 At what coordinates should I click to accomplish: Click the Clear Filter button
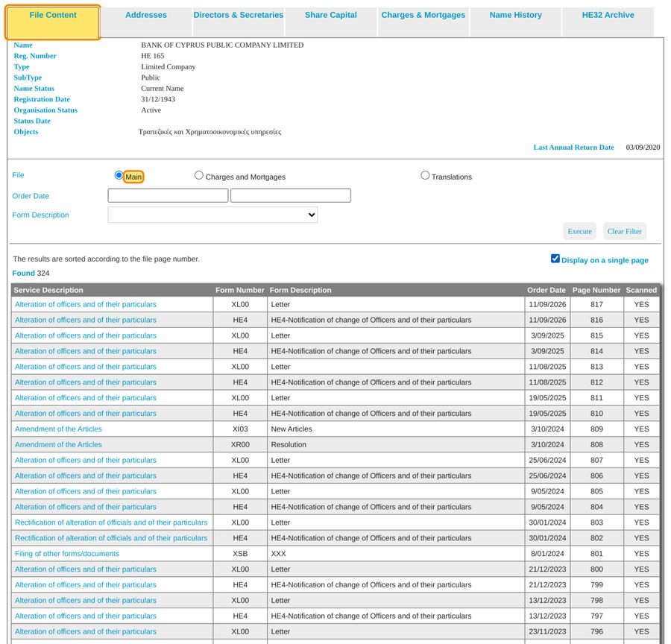(x=624, y=231)
